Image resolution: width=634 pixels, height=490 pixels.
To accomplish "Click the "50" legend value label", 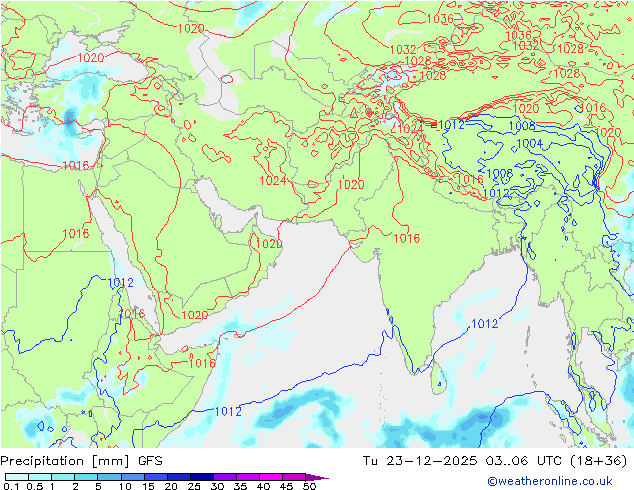I will tap(309, 486).
